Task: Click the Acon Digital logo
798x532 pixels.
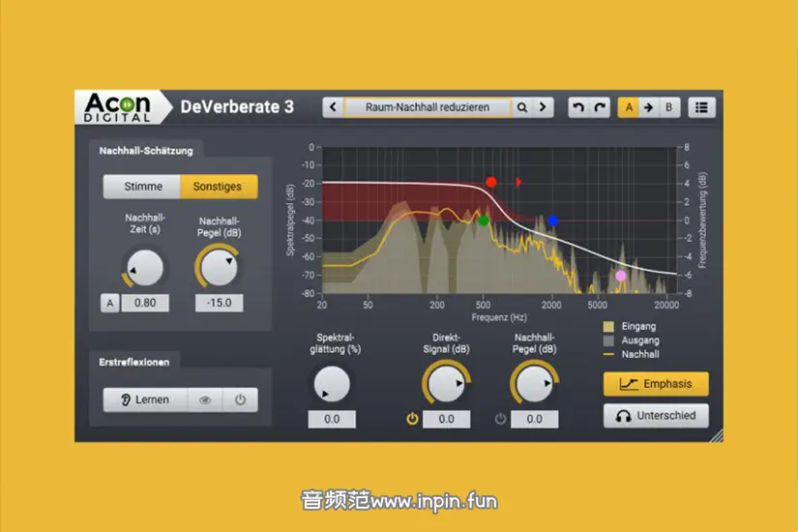Action: (x=118, y=107)
